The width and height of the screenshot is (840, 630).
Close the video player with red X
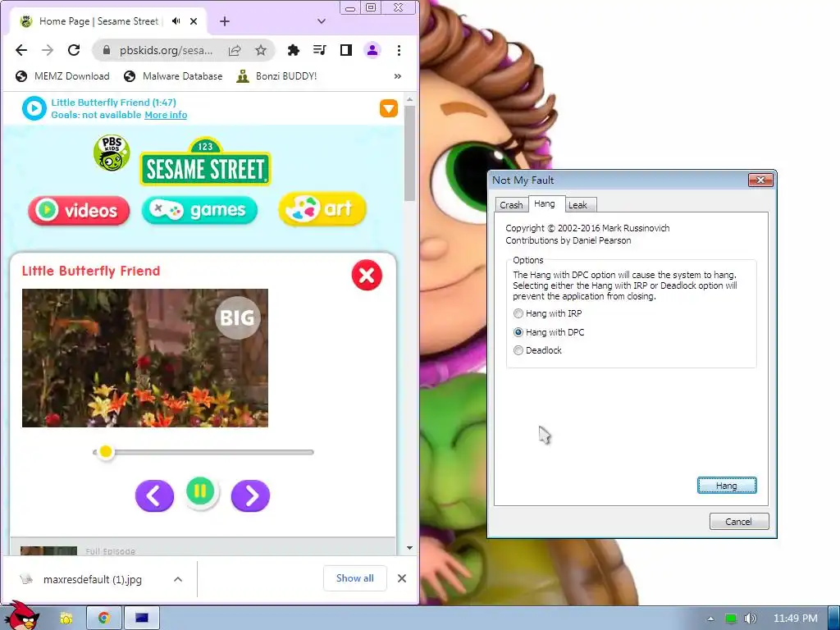[367, 276]
